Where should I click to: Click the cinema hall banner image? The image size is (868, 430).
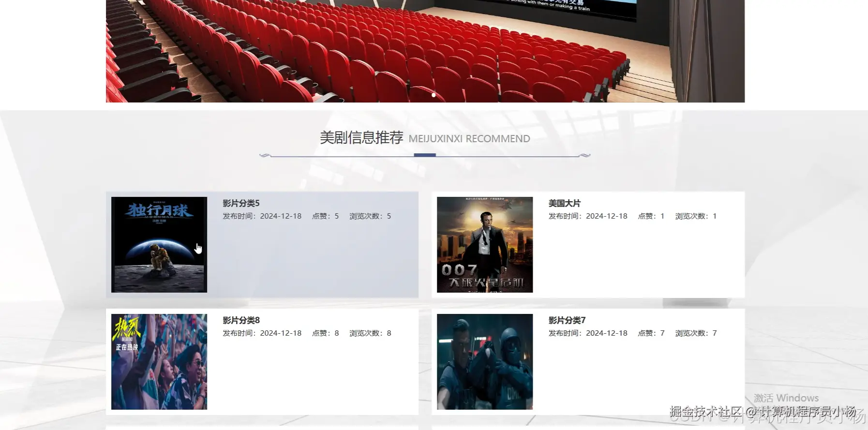pyautogui.click(x=425, y=51)
